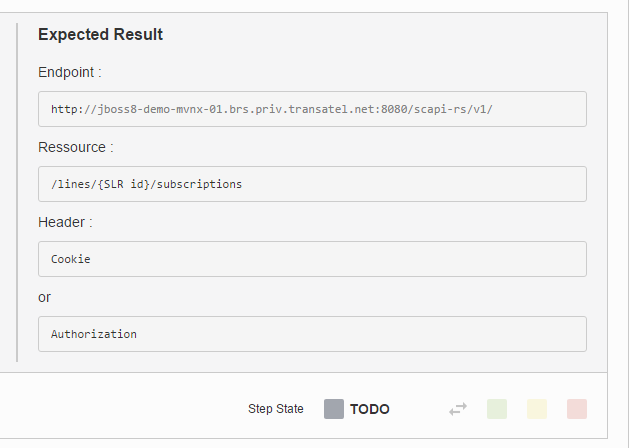Set step state to green (passed)

[497, 409]
